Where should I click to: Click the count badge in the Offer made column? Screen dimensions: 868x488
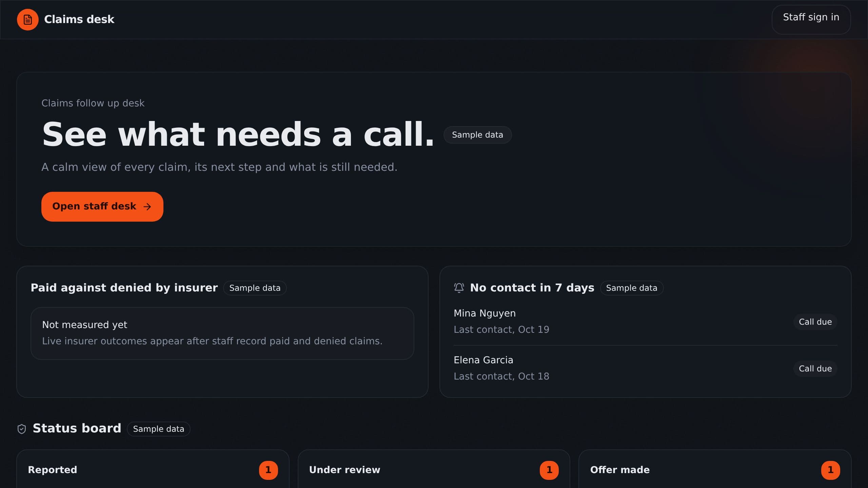tap(830, 470)
